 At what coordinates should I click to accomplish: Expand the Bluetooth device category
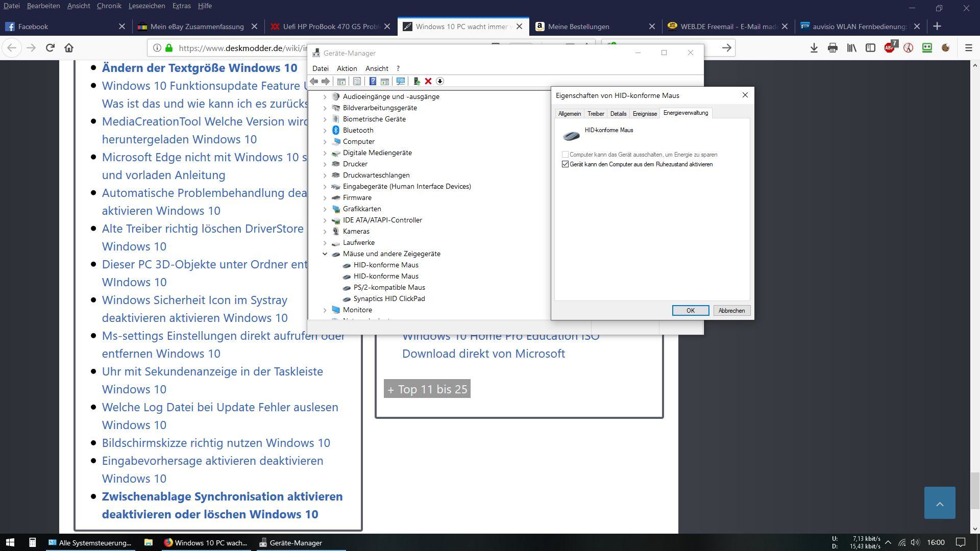pyautogui.click(x=325, y=130)
